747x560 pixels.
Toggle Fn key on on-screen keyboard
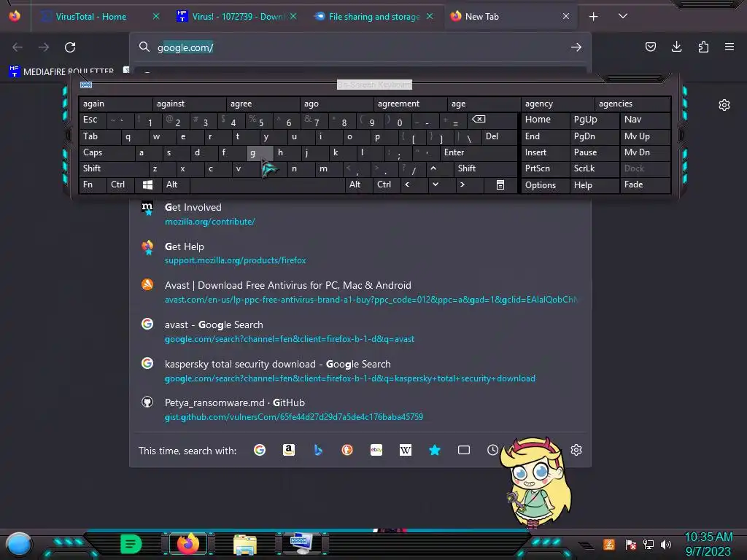(93, 184)
